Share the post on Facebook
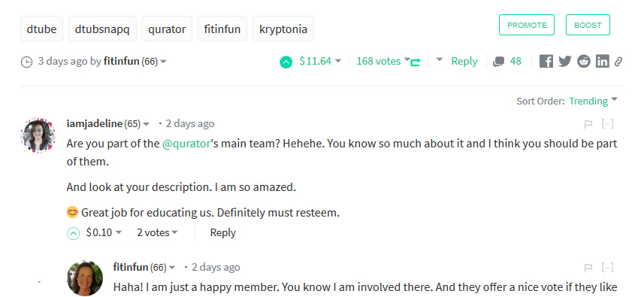This screenshot has width=644, height=297. coord(546,62)
